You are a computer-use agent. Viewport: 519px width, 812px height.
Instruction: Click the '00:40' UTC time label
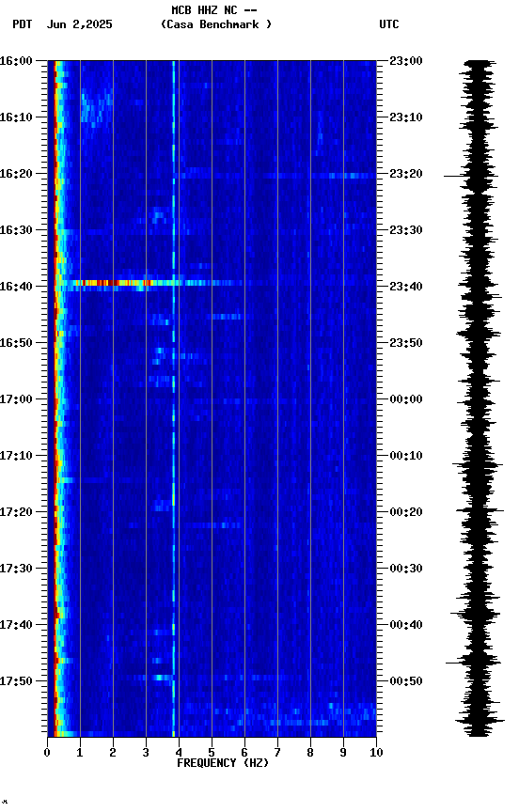[x=406, y=626]
